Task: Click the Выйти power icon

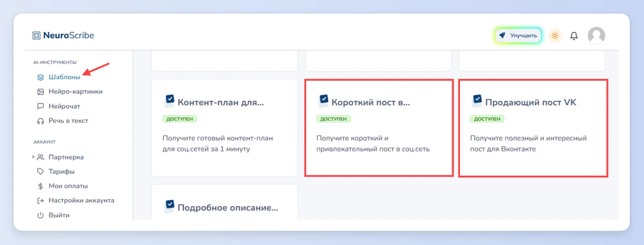Action: 40,215
